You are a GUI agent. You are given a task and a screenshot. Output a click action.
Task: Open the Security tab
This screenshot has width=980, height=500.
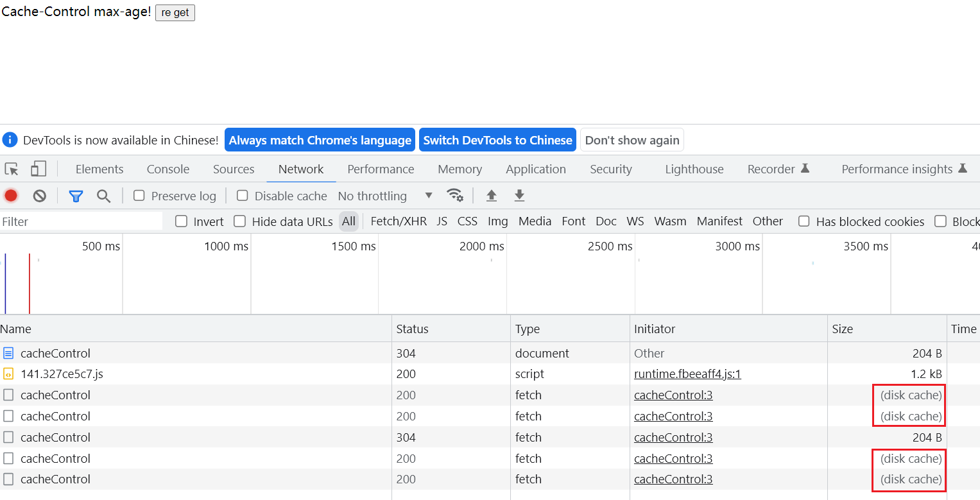click(x=611, y=169)
